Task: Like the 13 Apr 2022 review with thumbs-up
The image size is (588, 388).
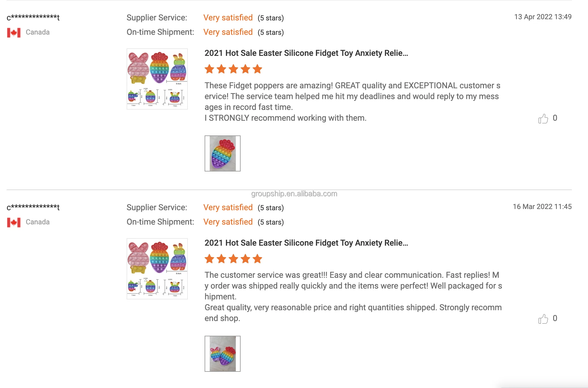Action: (x=543, y=119)
